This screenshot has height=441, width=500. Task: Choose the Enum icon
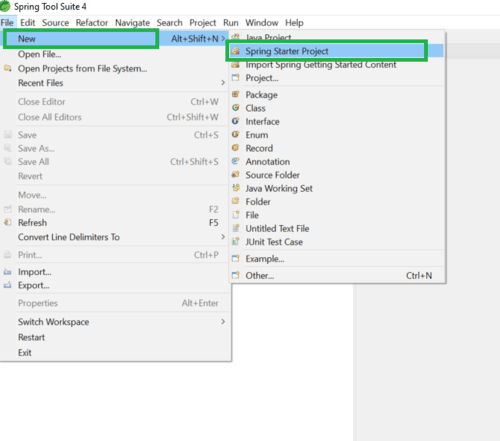236,134
